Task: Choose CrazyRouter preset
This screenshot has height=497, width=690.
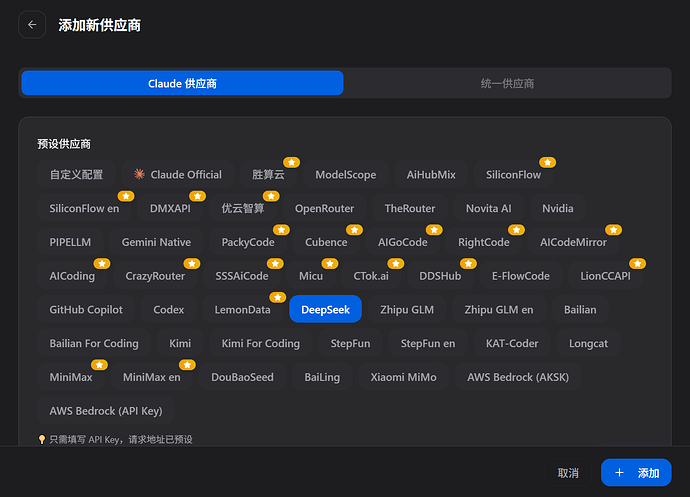Action: 155,276
